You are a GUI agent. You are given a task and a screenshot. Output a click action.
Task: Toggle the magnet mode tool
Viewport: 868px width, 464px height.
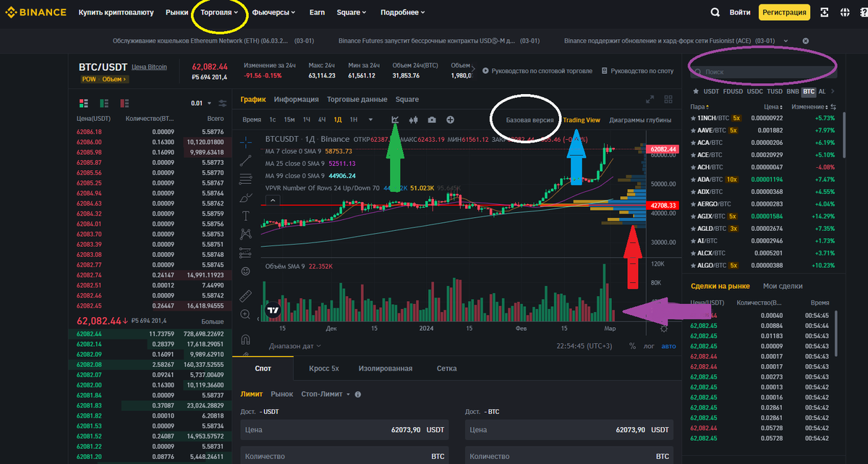click(246, 339)
